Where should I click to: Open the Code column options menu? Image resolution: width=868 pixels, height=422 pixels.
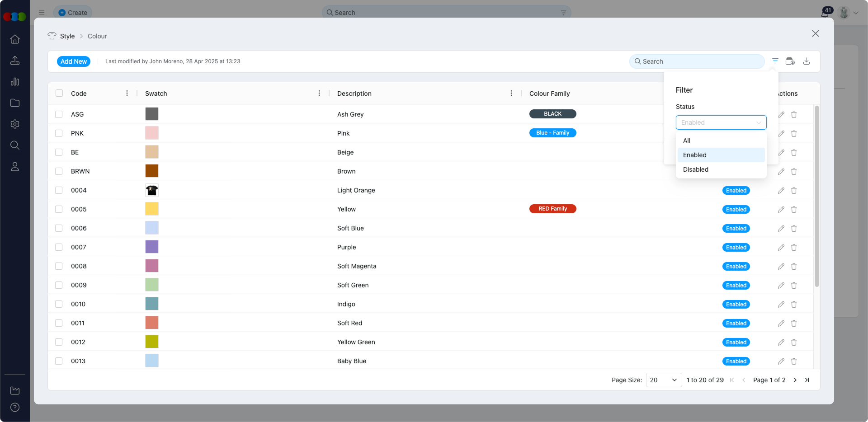[x=127, y=93]
